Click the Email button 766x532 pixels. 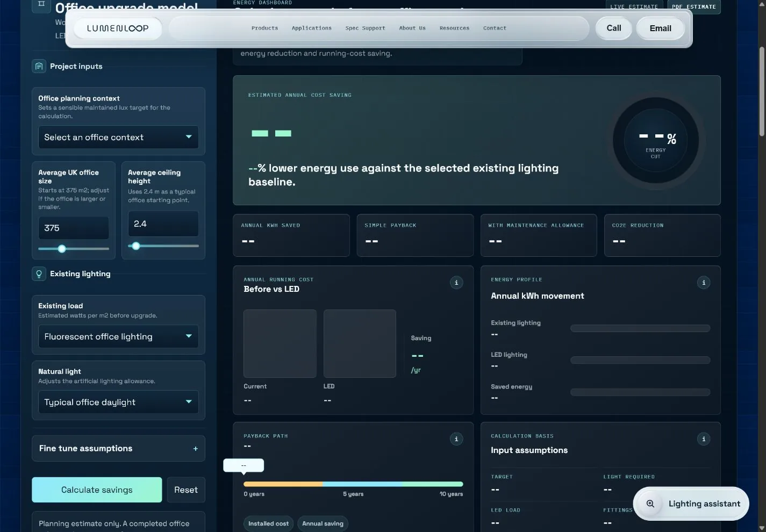pyautogui.click(x=660, y=28)
